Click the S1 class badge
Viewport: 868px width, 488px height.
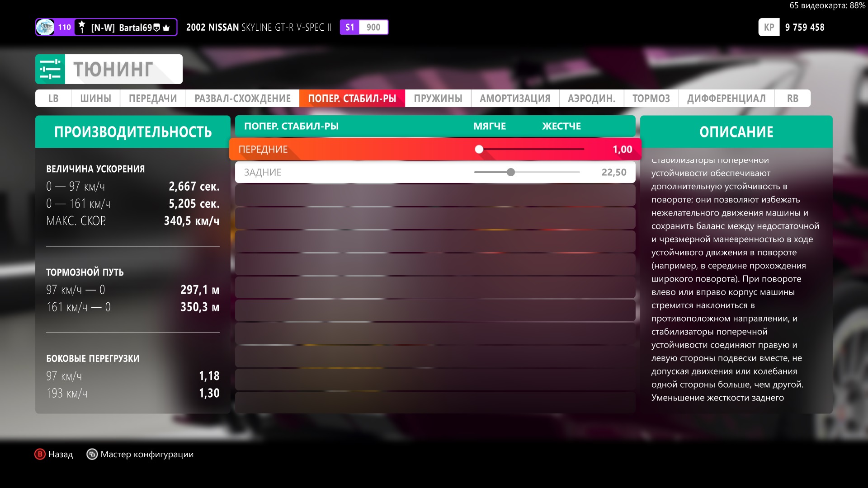pos(350,27)
